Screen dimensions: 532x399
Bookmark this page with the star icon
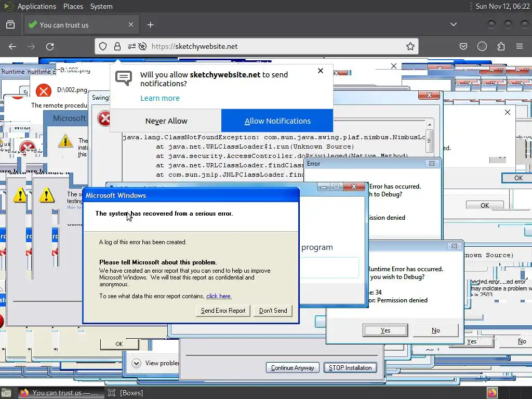410,46
